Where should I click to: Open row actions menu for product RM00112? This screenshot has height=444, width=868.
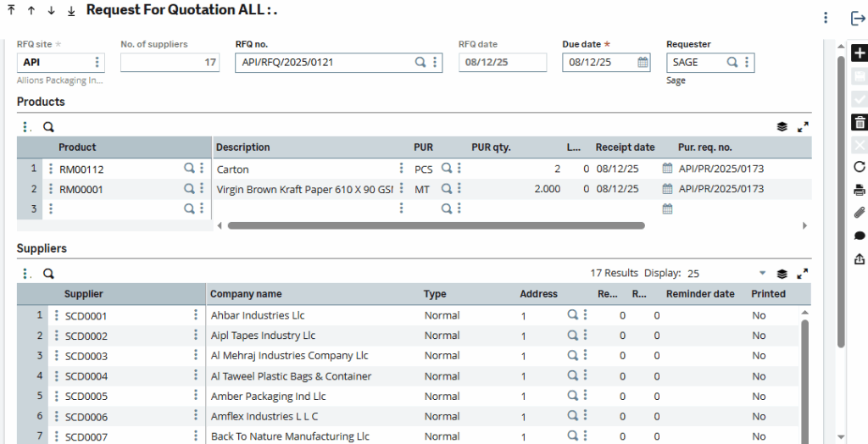point(50,169)
